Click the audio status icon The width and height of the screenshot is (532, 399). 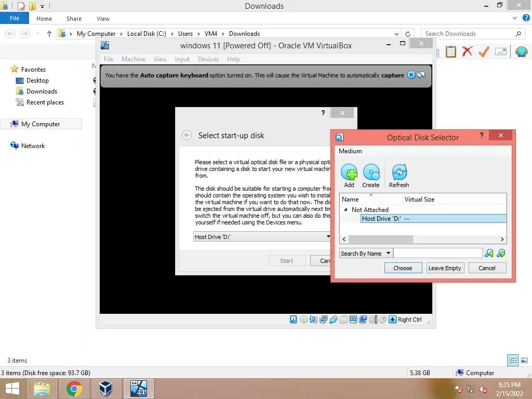pyautogui.click(x=313, y=320)
